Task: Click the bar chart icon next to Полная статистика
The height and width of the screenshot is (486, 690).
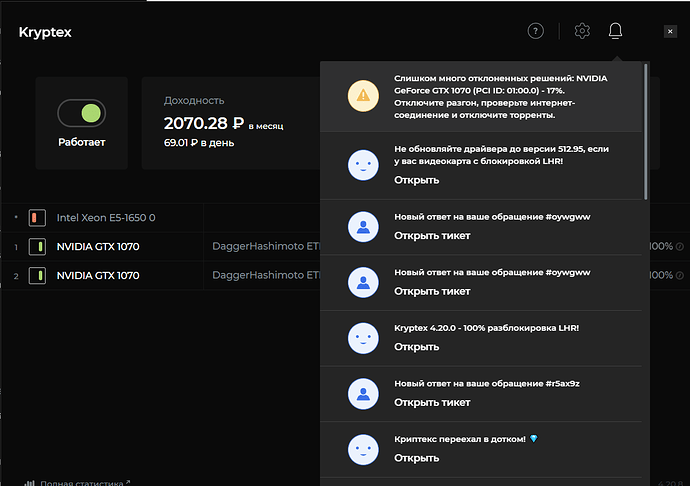Action: (29, 483)
